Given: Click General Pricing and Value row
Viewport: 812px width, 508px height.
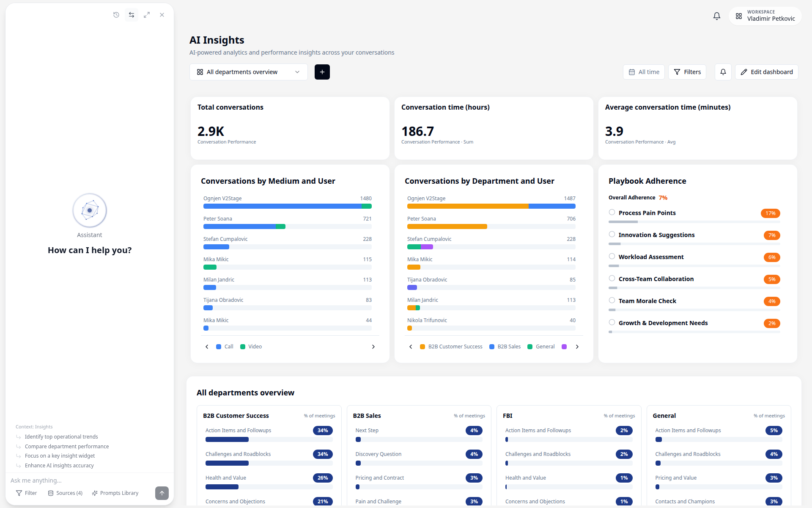Looking at the screenshot, I should coord(719,482).
